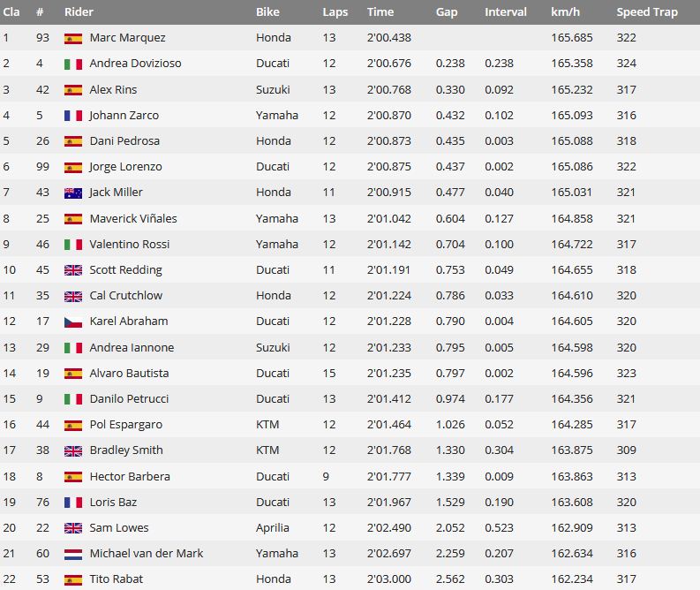Click the Speed Trap column header
The height and width of the screenshot is (590, 700).
(x=647, y=12)
